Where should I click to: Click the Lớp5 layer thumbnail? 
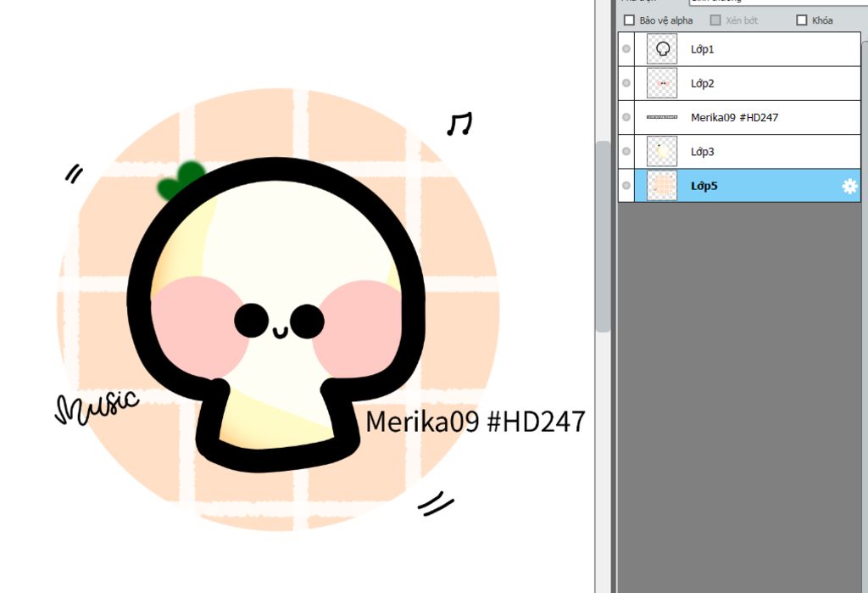(x=662, y=186)
